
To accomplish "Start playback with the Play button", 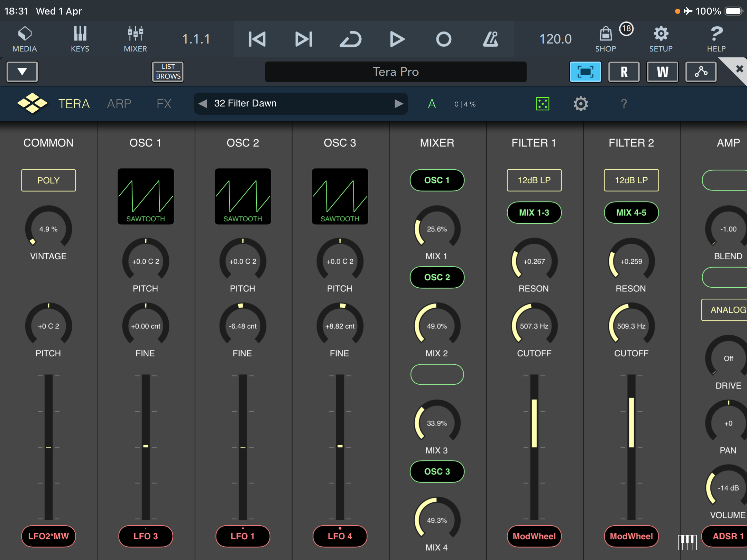I will click(x=397, y=39).
